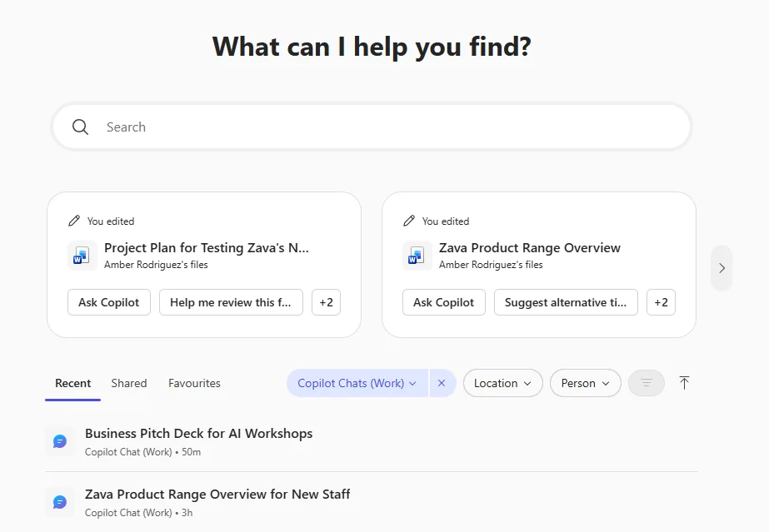Click chat icon beside Business Pitch Deck
The height and width of the screenshot is (532, 769).
(x=60, y=441)
